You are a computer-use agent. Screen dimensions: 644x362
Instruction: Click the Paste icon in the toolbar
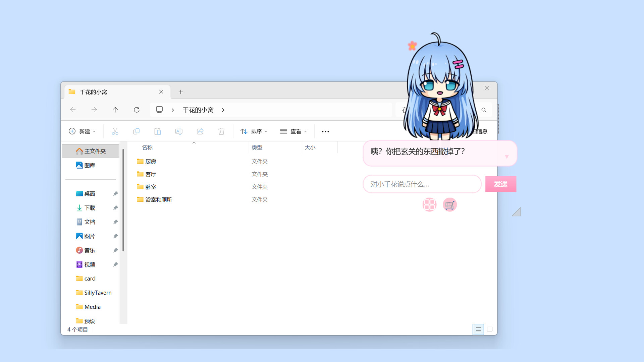[158, 131]
